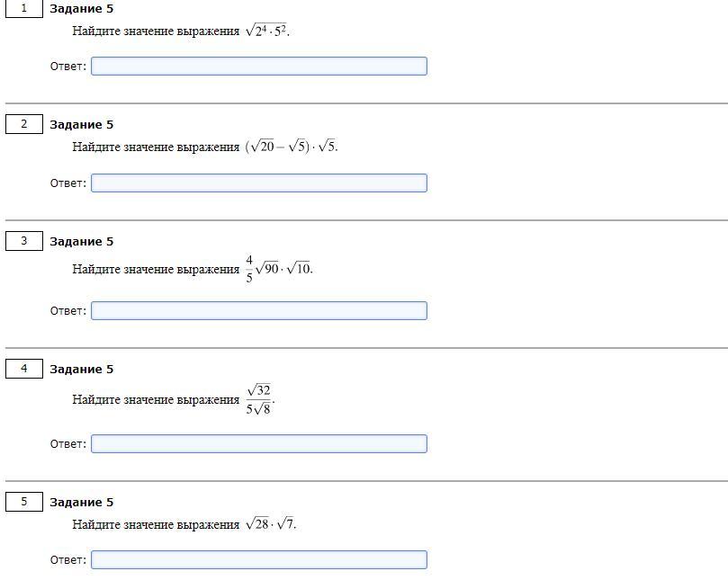Screen dimensions: 728x580
Task: Click the 'Ответ:' label in task 2
Action: point(68,183)
